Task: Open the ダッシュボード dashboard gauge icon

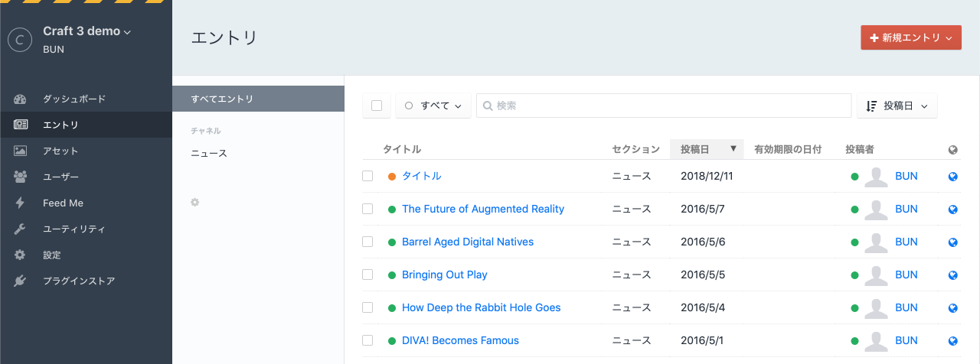Action: 21,99
